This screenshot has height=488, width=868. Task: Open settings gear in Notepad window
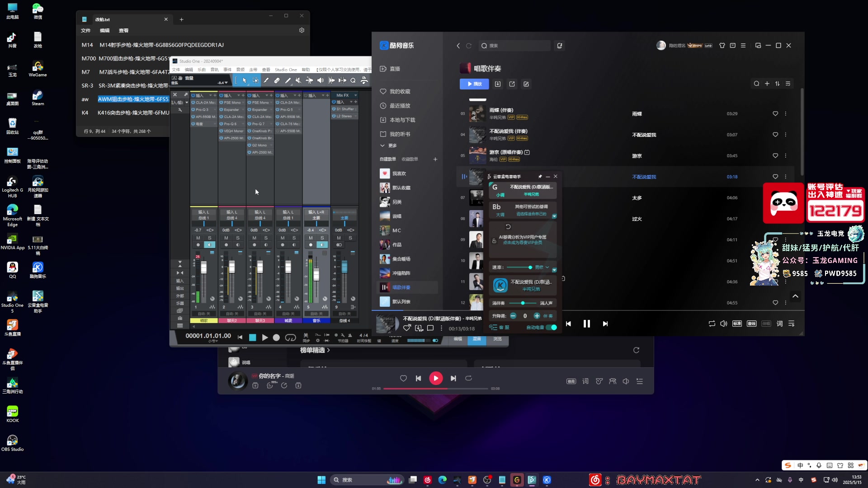tap(302, 30)
